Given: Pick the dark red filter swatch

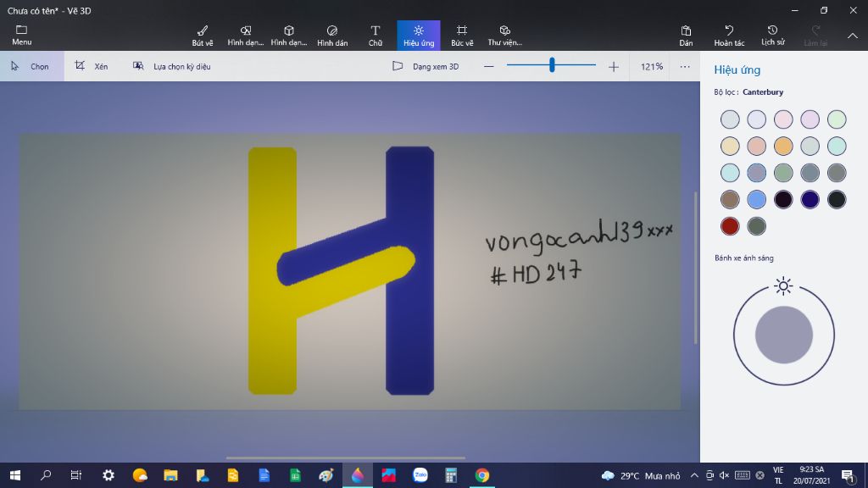Looking at the screenshot, I should point(730,225).
